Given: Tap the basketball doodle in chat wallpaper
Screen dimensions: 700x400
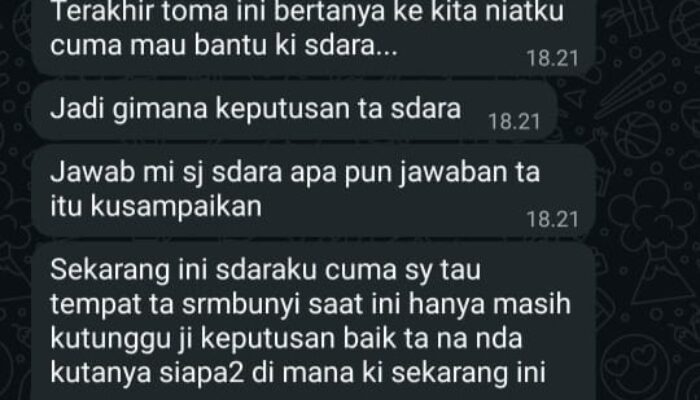Looking at the screenshot, I should click(637, 135).
